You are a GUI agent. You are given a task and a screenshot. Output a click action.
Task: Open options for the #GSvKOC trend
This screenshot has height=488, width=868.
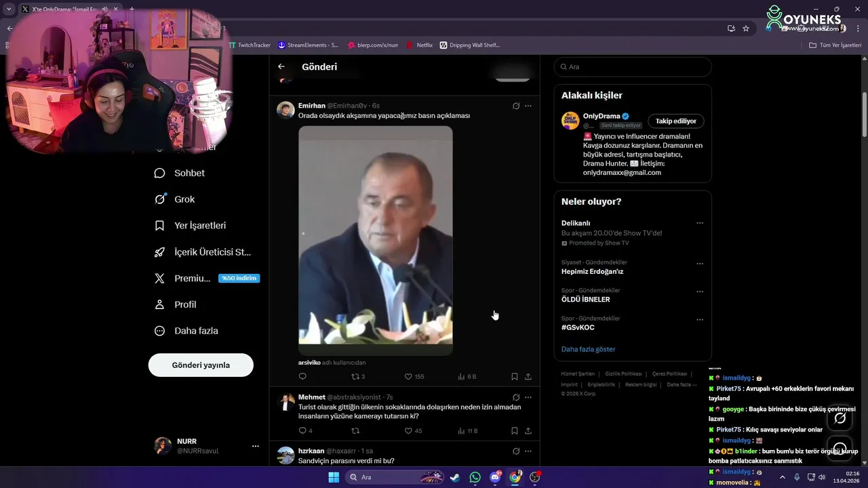700,319
